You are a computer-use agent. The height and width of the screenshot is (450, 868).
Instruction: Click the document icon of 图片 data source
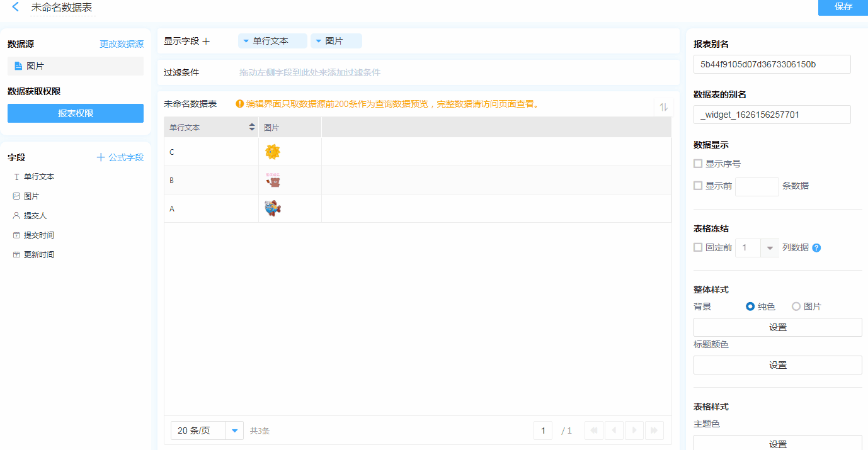[x=18, y=66]
